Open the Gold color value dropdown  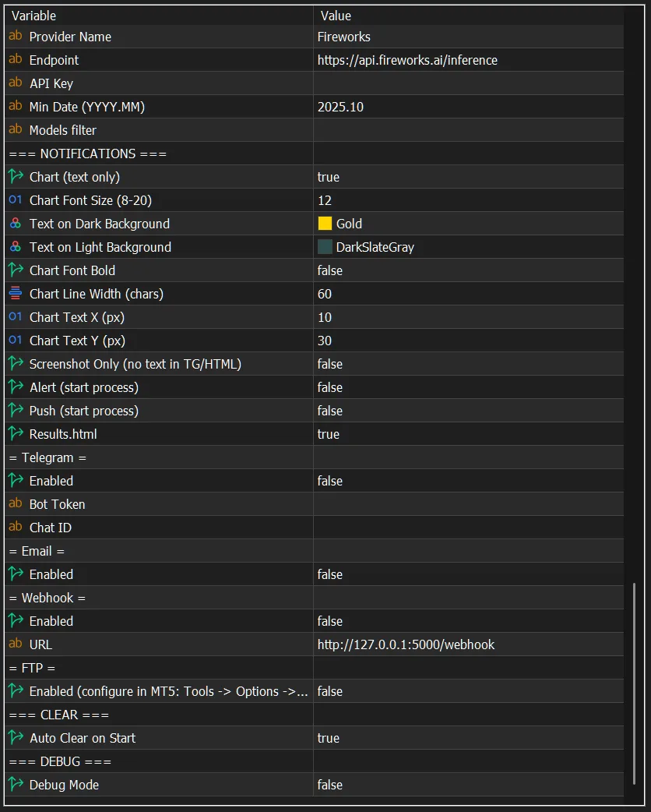(x=468, y=224)
